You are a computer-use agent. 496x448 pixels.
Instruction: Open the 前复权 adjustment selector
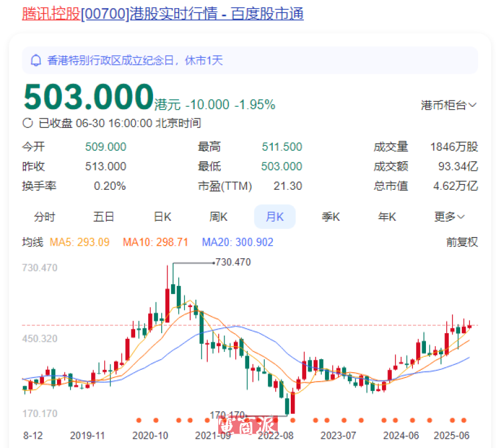point(462,242)
